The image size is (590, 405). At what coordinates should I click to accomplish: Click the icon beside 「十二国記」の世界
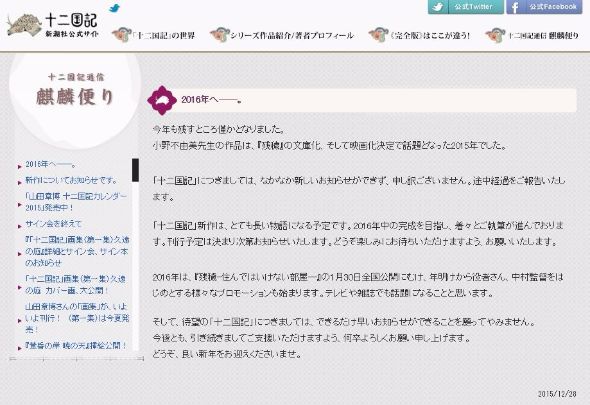pyautogui.click(x=122, y=35)
